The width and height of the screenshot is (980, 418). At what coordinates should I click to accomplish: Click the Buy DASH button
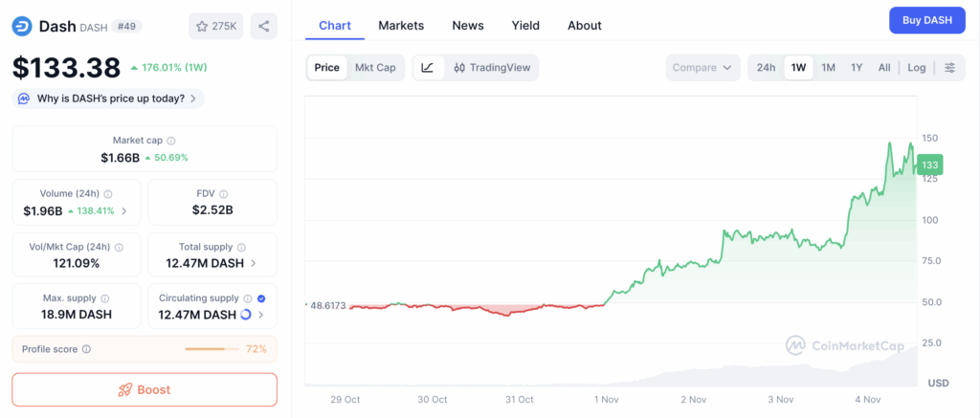coord(926,20)
